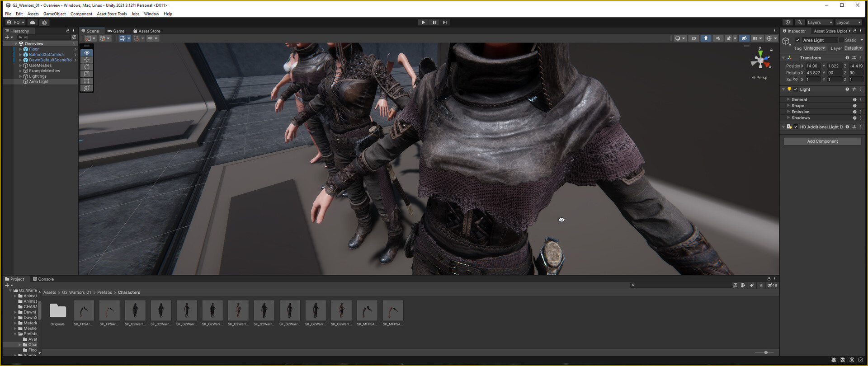The height and width of the screenshot is (366, 868).
Task: Select the Rect tool in scene overlay
Action: (87, 81)
